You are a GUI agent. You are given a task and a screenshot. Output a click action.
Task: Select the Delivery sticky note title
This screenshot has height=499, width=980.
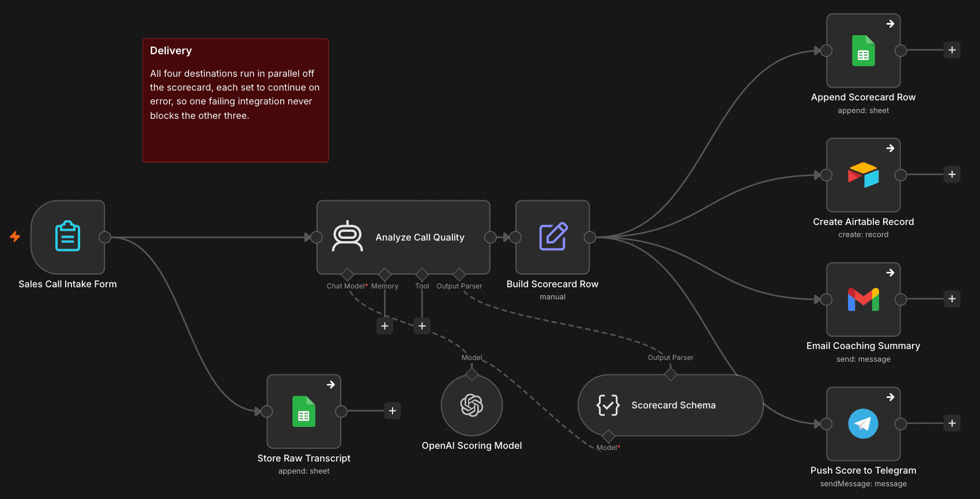click(x=171, y=51)
